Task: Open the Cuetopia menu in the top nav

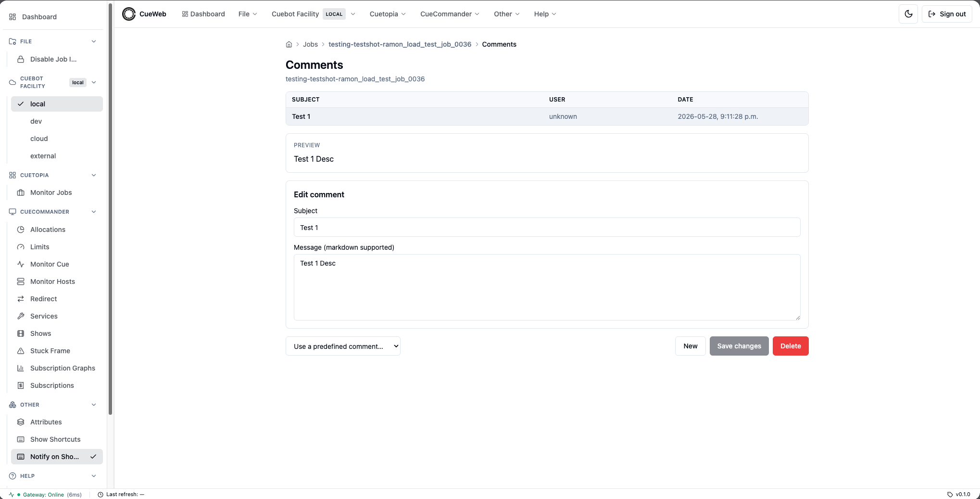Action: click(x=388, y=14)
